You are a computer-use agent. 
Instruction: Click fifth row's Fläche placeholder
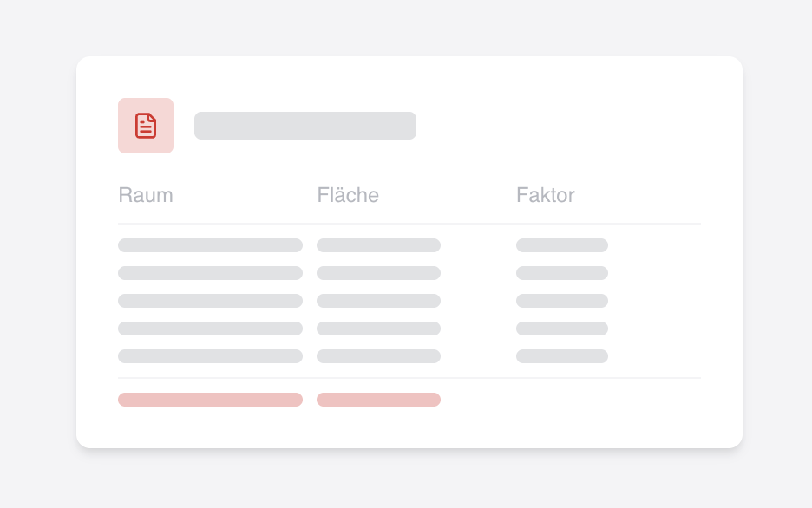[x=378, y=356]
